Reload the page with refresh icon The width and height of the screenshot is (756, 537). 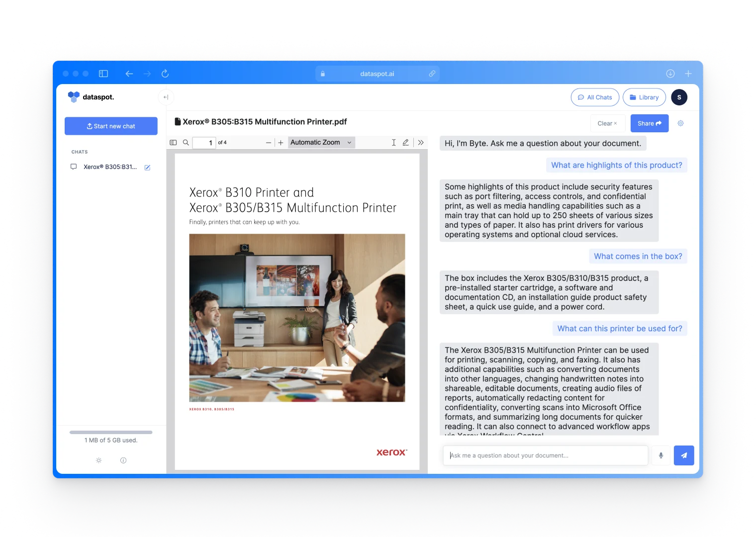tap(165, 74)
